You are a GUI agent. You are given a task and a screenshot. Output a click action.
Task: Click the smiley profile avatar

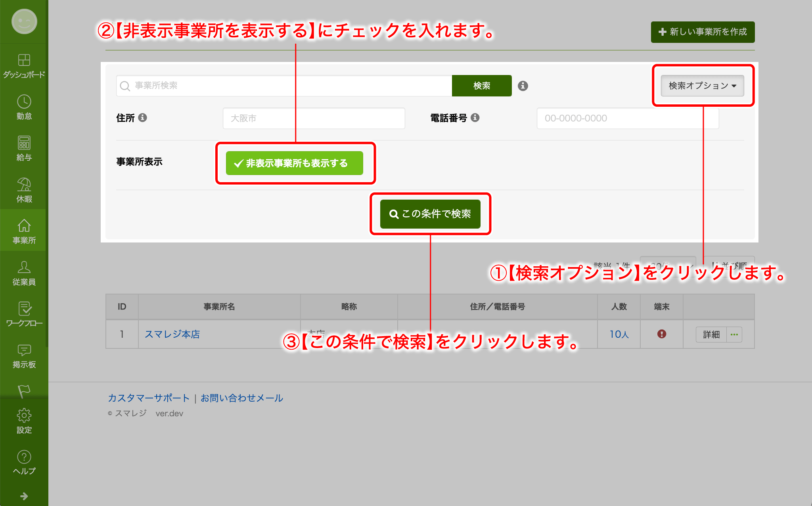point(24,21)
